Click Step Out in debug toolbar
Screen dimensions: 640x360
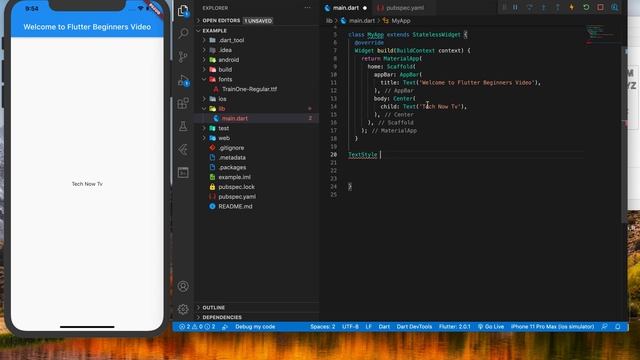point(558,7)
